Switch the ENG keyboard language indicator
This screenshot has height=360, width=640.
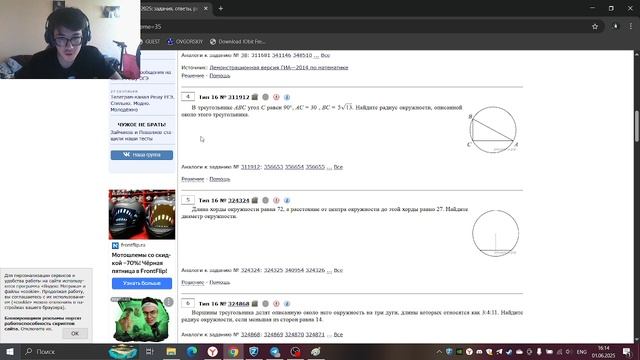click(582, 351)
